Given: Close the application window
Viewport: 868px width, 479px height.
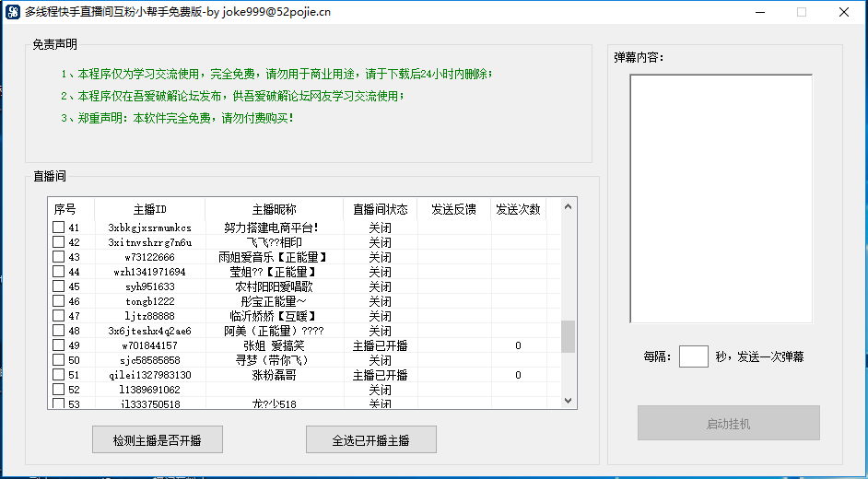Looking at the screenshot, I should tap(843, 12).
